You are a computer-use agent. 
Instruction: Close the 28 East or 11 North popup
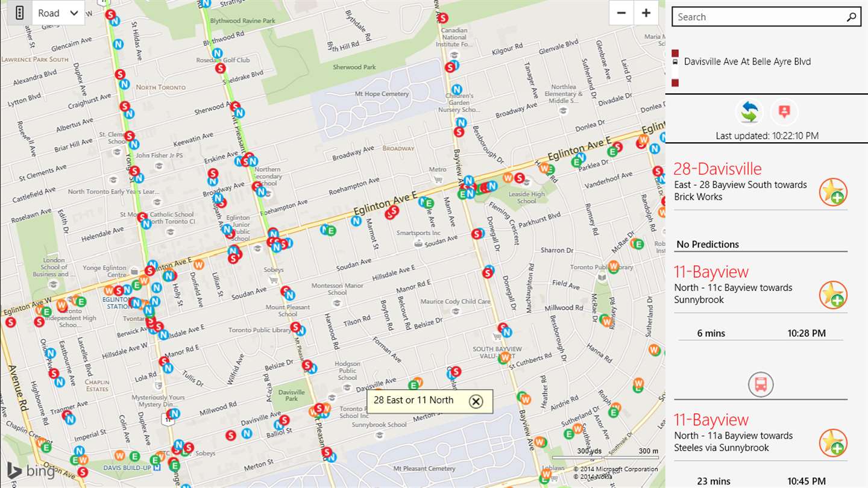click(476, 401)
